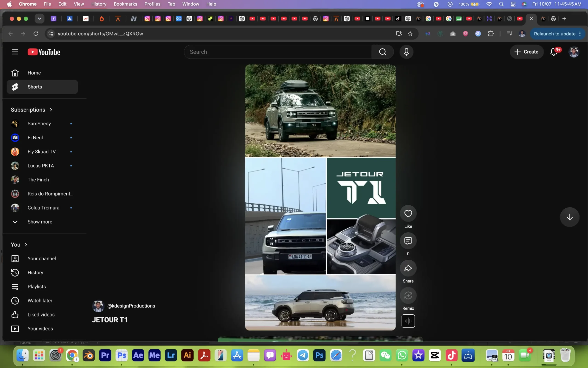The height and width of the screenshot is (368, 588).
Task: Open watch History in the sidebar
Action: click(x=42, y=273)
